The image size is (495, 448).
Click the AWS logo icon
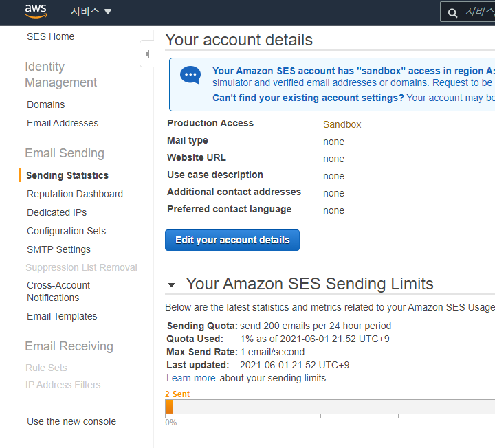coord(36,12)
